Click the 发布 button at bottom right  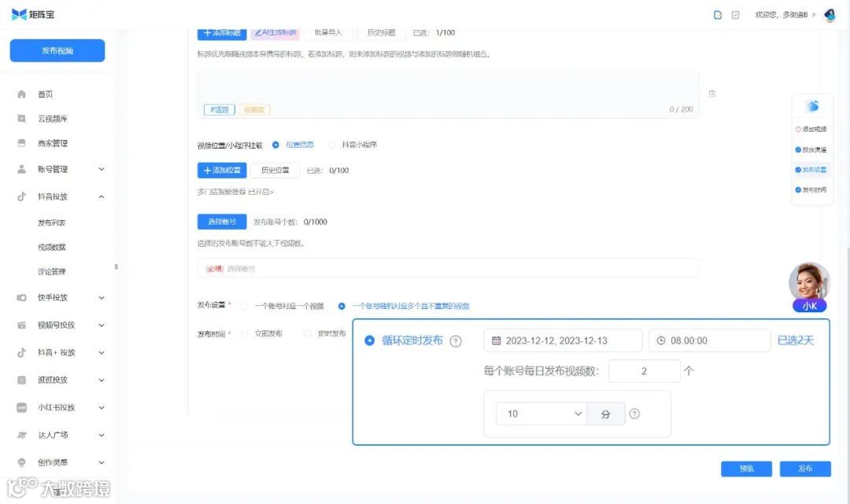[x=805, y=468]
